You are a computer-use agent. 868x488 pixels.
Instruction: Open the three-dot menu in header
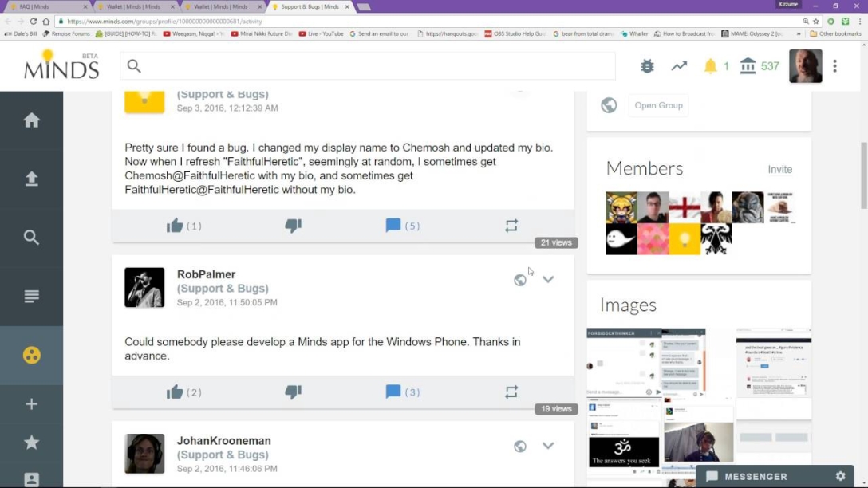tap(835, 66)
